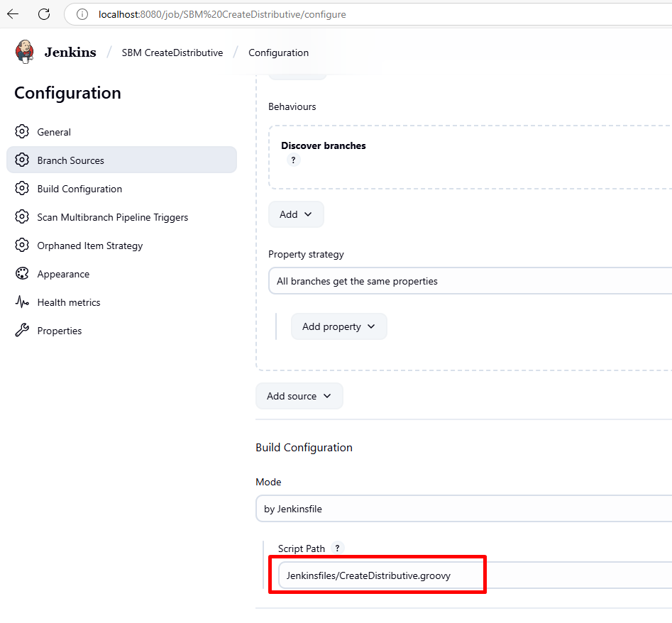Open the Property strategy select box
The width and height of the screenshot is (672, 623).
[468, 281]
